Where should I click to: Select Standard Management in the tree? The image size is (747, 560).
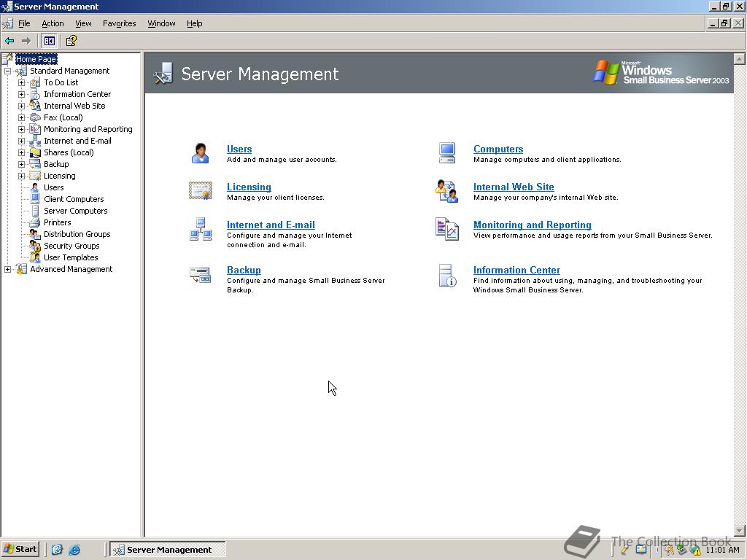[x=69, y=71]
